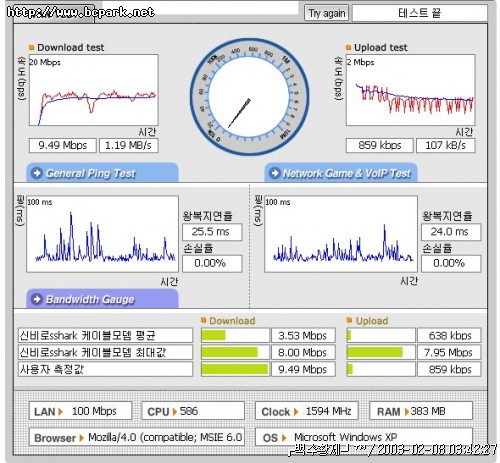Click the upload speed graph
500x463 pixels.
[410, 90]
